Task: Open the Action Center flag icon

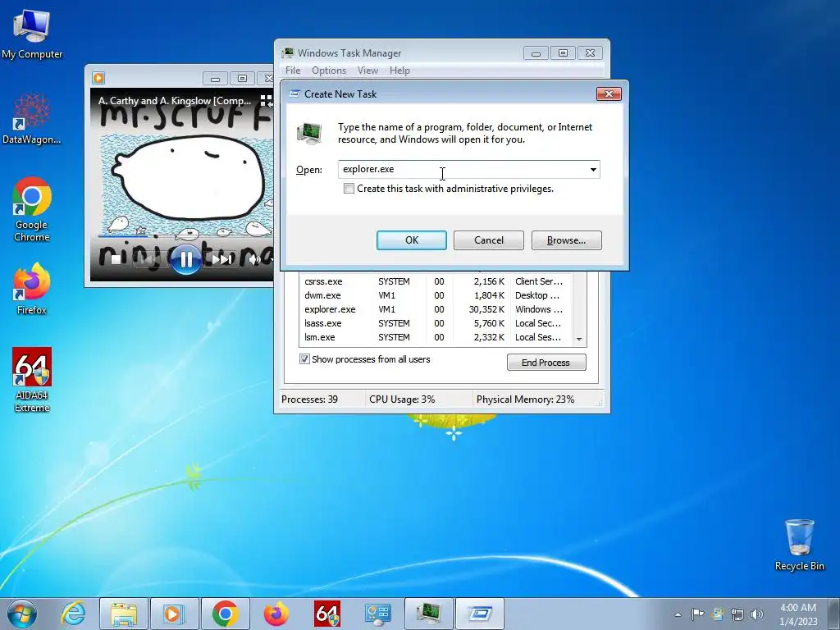Action: [697, 614]
